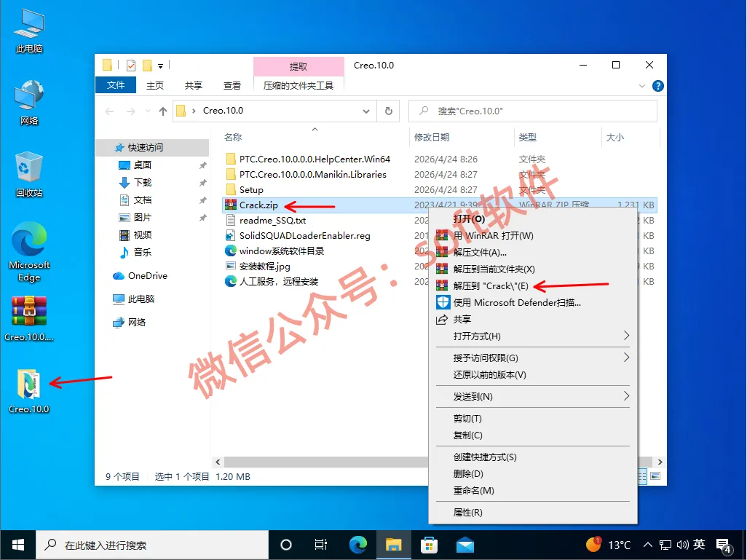Image resolution: width=747 pixels, height=560 pixels.
Task: Click the refresh button in address bar
Action: tap(388, 111)
